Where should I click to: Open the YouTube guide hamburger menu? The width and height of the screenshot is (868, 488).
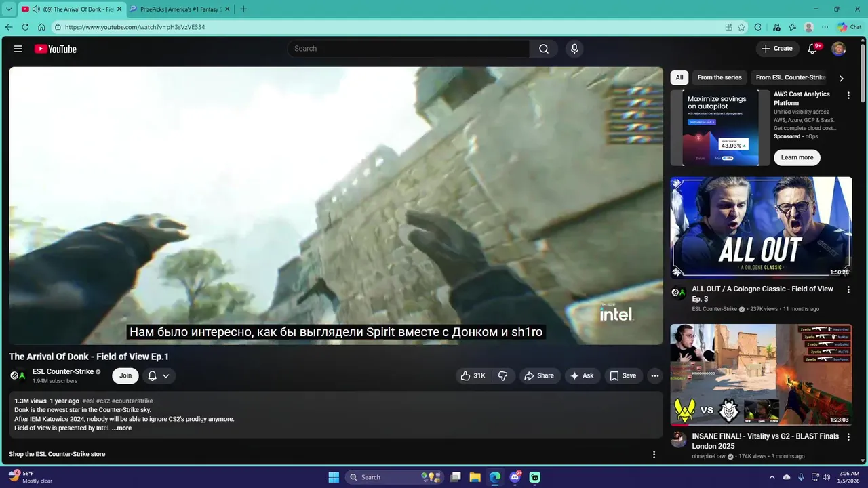[18, 49]
